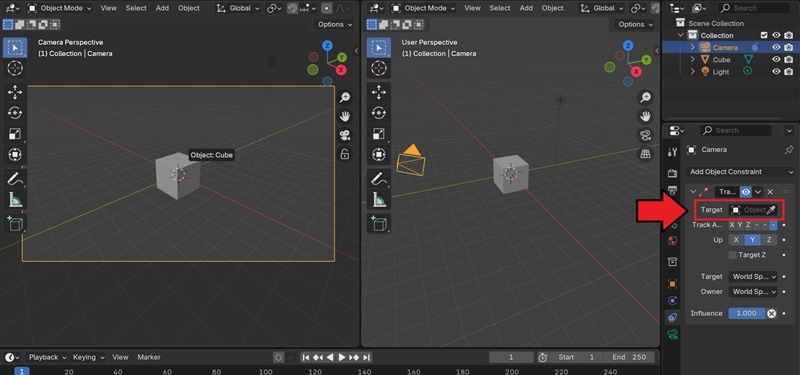Click the pan hand icon in left viewport
This screenshot has width=800, height=375.
[x=345, y=116]
